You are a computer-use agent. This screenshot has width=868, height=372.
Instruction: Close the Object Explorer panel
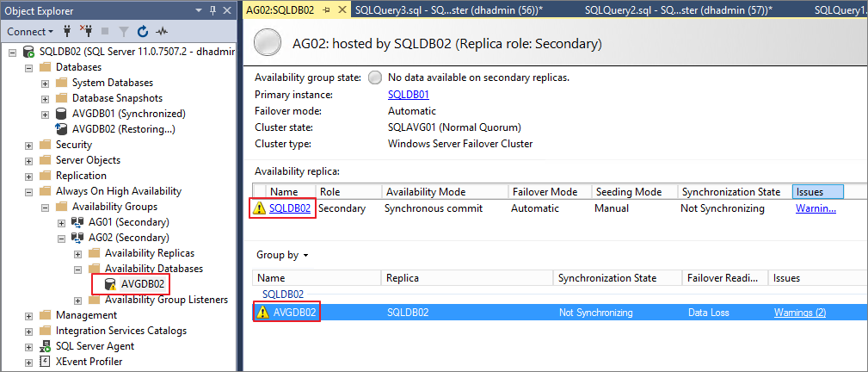click(x=227, y=10)
